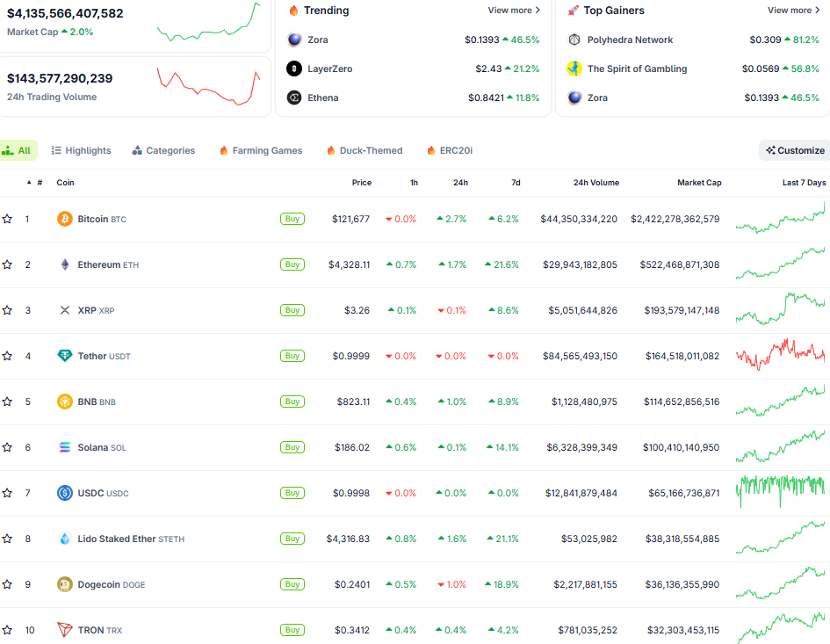Favorite Lido Staked Ether with its star
Viewport: 830px width, 644px height.
click(7, 539)
